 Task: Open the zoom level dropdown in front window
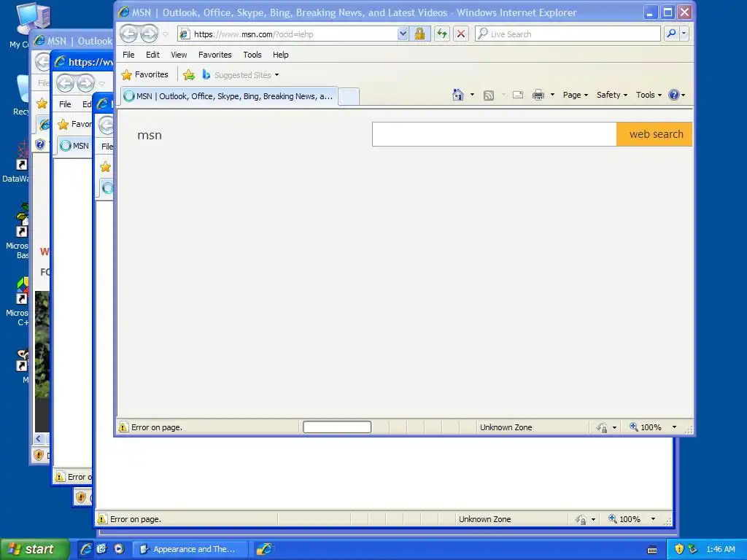674,427
